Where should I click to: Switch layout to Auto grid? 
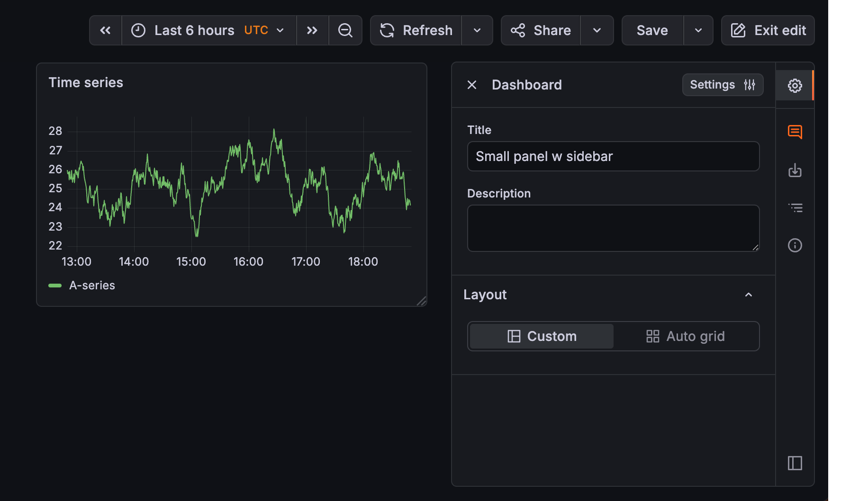tap(686, 336)
